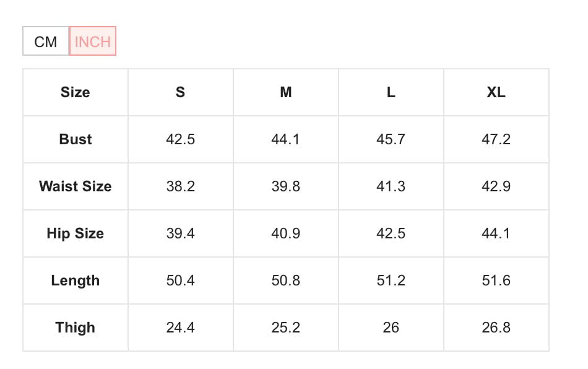This screenshot has height=369, width=588.
Task: Click the Bust row label
Action: [x=76, y=139]
